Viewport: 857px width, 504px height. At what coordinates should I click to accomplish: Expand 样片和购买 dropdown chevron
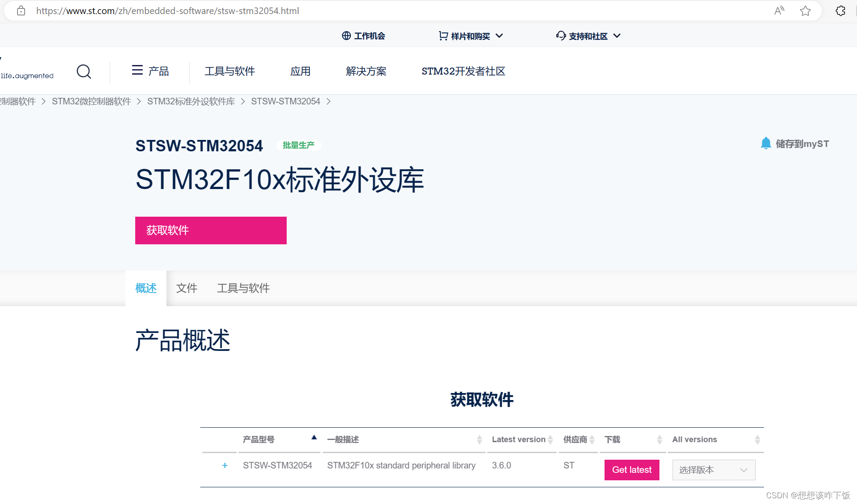[x=499, y=36]
